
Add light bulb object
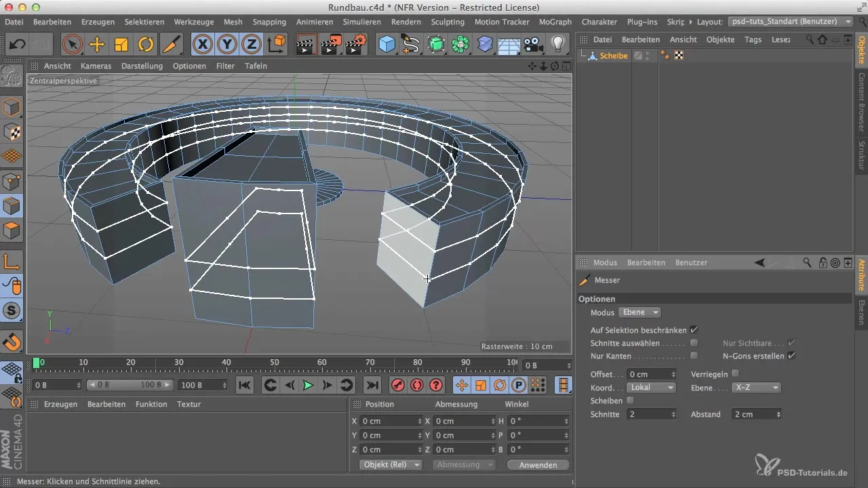pos(557,45)
